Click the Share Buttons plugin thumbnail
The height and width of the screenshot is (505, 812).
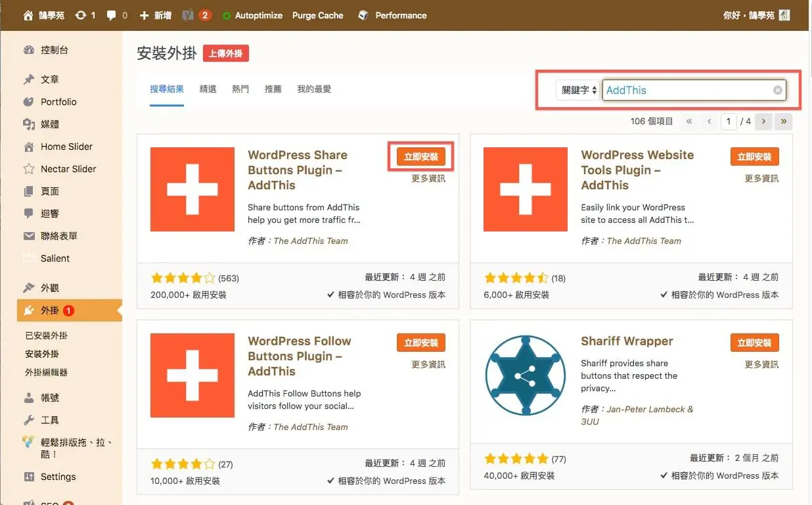192,189
